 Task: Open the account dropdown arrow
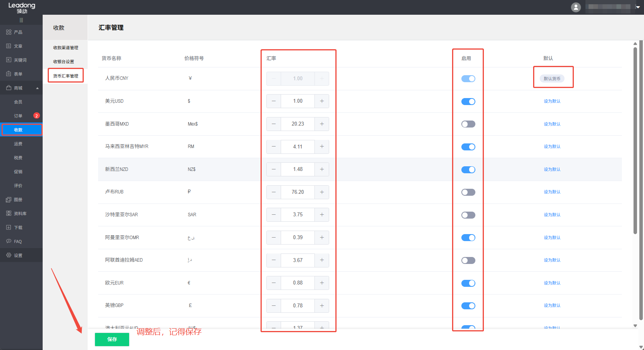(x=638, y=7)
